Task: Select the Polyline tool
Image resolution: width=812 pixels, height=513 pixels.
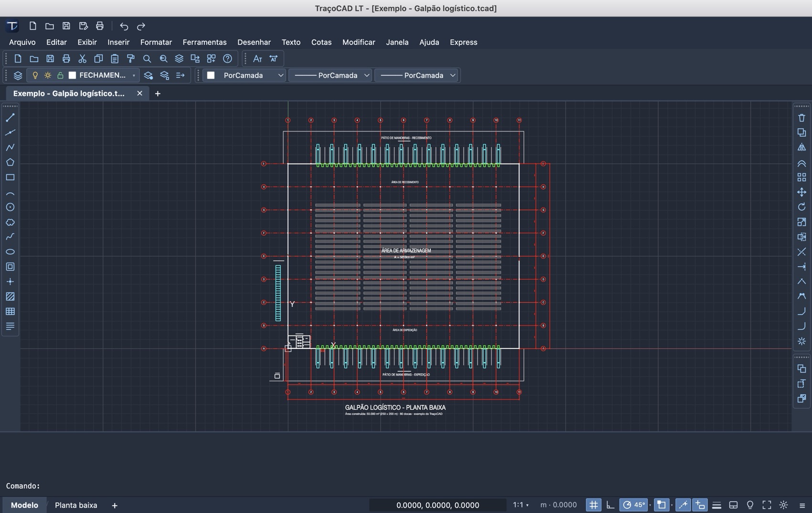Action: (10, 147)
